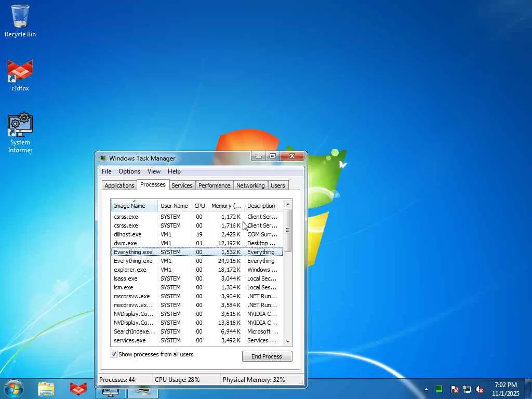
Task: Minimize the Windows Task Manager window
Action: [259, 156]
